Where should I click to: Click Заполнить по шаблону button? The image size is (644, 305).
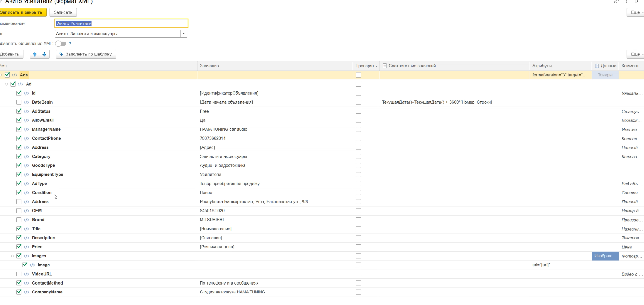(x=86, y=54)
